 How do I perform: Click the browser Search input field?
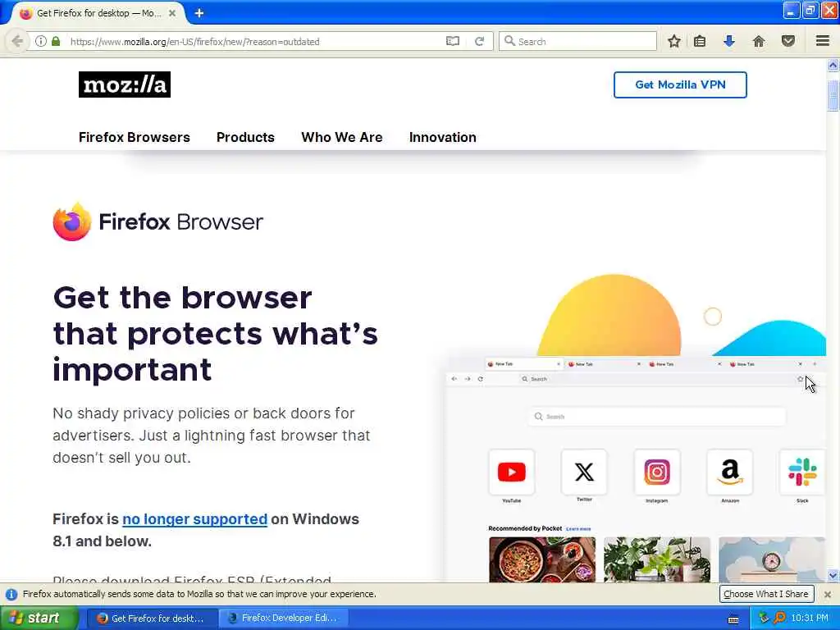(577, 41)
